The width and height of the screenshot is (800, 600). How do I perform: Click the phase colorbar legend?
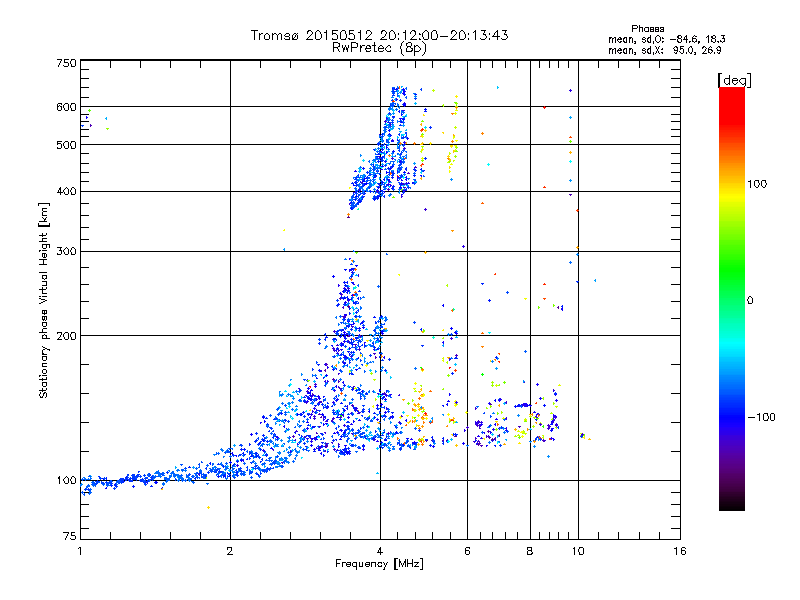pyautogui.click(x=732, y=299)
